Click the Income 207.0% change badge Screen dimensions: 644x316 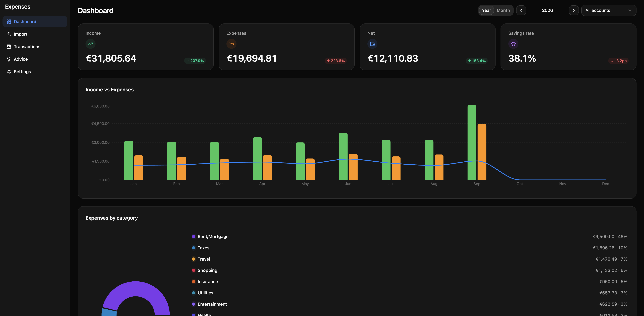pyautogui.click(x=195, y=61)
